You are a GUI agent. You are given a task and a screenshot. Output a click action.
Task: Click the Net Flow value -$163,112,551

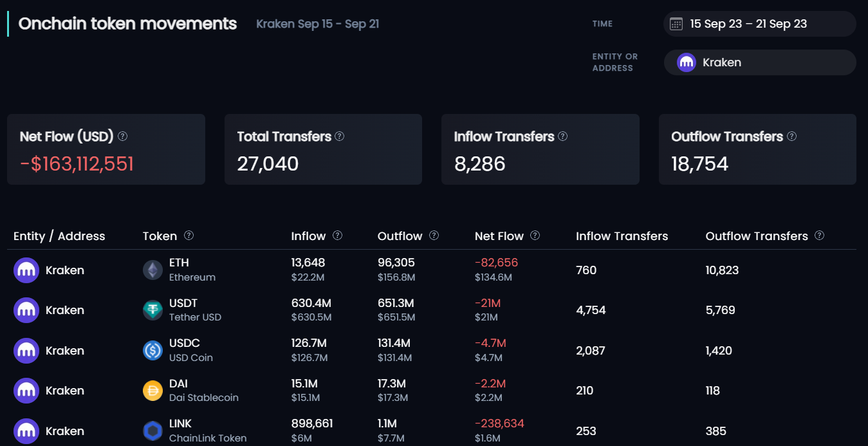tap(77, 164)
